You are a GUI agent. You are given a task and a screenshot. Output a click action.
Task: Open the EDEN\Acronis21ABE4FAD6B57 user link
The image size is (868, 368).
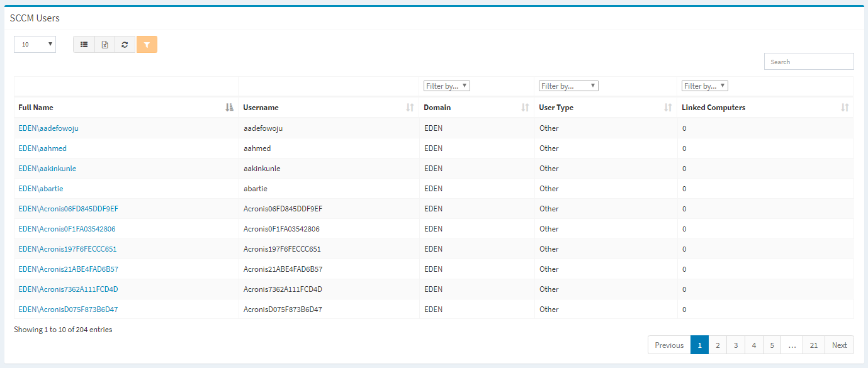click(68, 269)
